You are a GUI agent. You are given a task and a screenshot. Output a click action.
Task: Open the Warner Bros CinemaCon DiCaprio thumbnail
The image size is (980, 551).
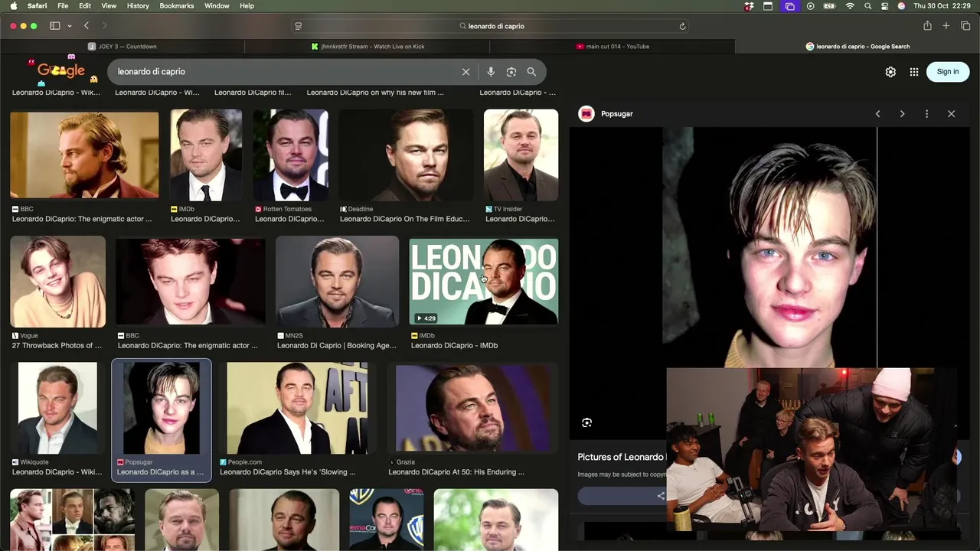click(387, 520)
